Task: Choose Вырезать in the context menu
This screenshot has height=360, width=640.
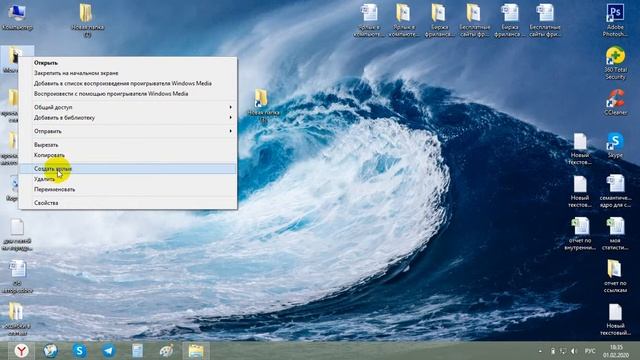Action: pos(127,145)
